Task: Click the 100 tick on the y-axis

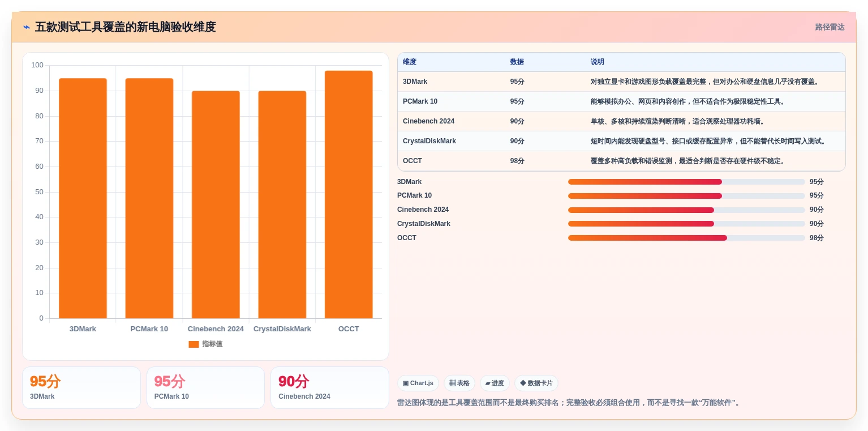Action: (x=37, y=65)
